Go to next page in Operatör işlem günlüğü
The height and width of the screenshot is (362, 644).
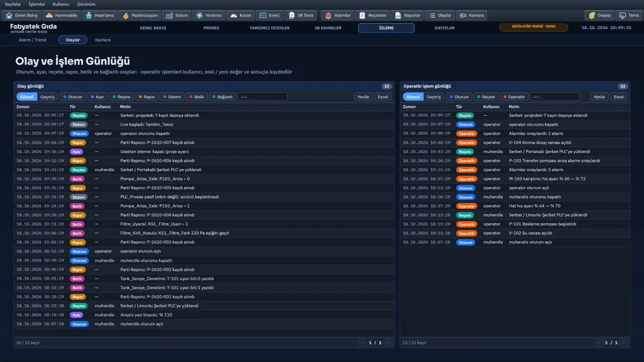[624, 343]
